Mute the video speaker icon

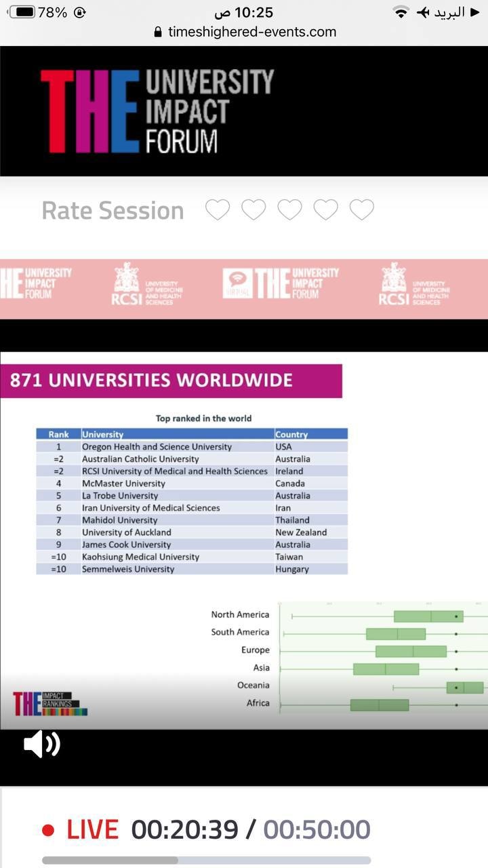pos(41,744)
